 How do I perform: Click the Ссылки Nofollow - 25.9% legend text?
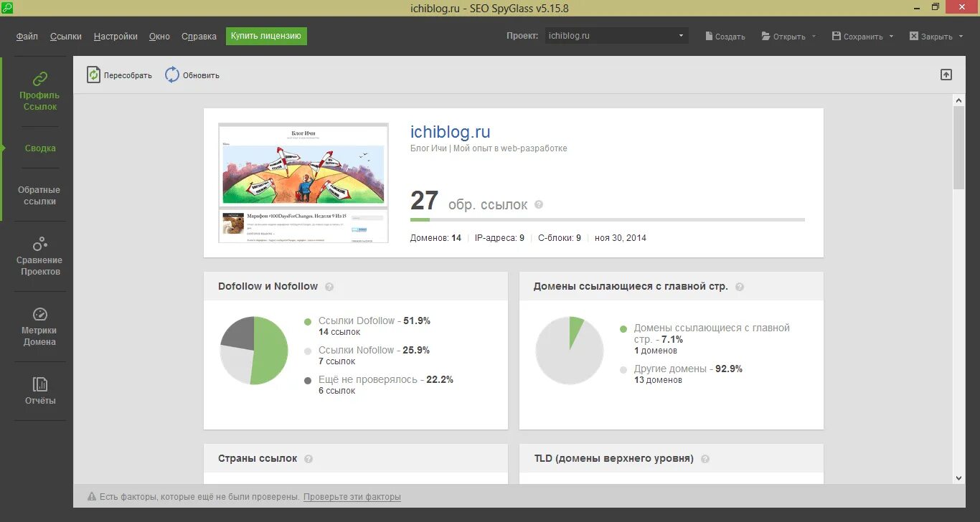coord(374,351)
